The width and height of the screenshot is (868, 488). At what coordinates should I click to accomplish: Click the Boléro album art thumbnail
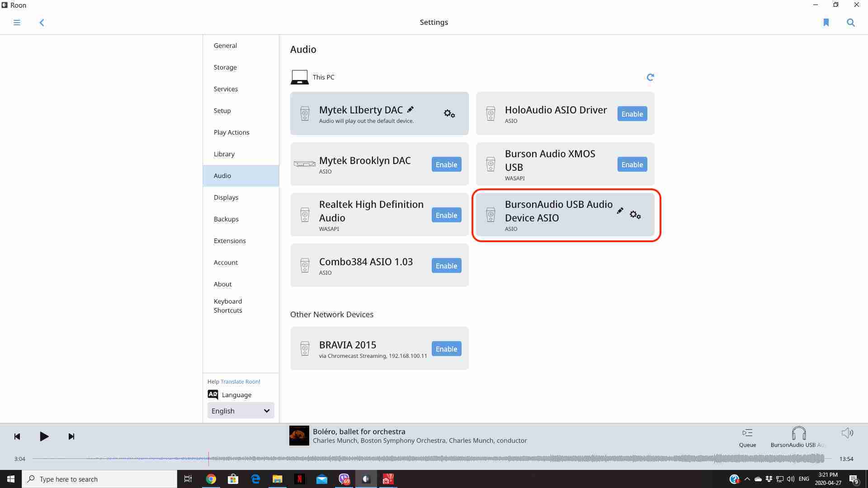coord(299,436)
